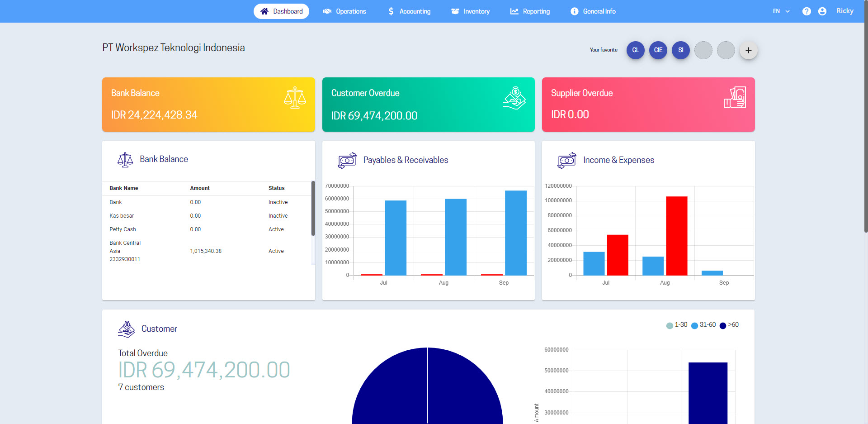The height and width of the screenshot is (424, 868).
Task: Toggle the >60 legend swatch
Action: [x=723, y=325]
